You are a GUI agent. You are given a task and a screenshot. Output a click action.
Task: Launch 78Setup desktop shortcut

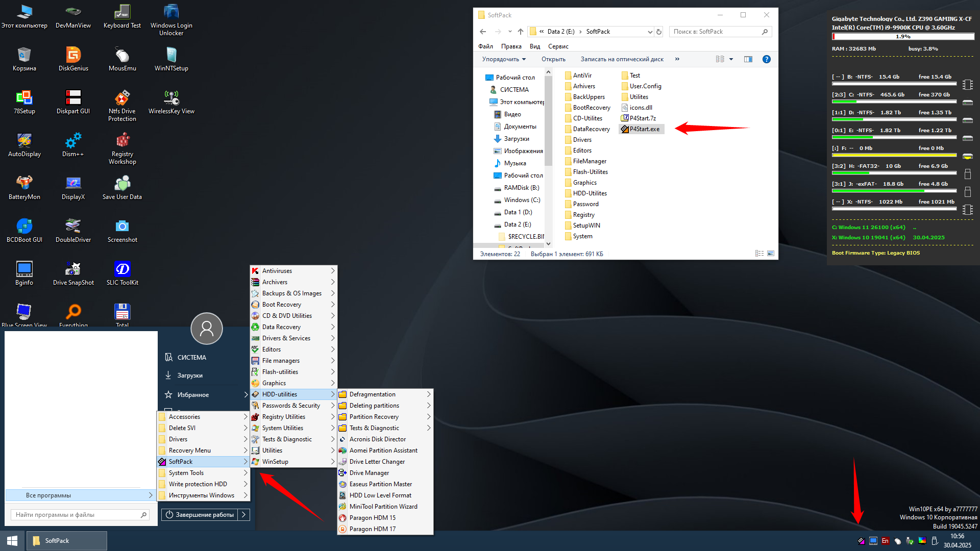24,102
